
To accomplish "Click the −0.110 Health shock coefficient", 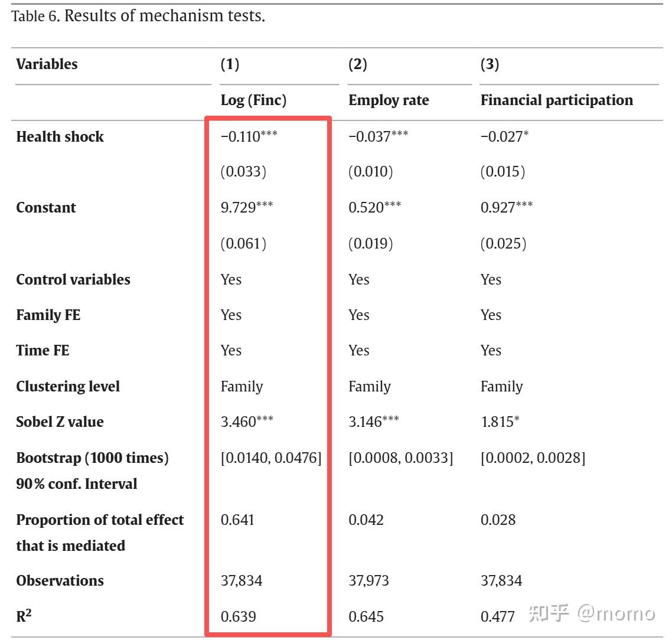I will pos(249,136).
